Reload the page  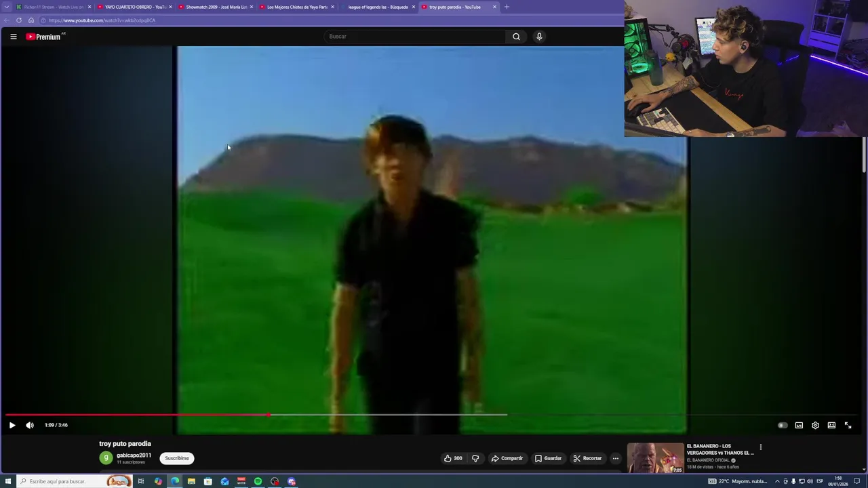[19, 20]
